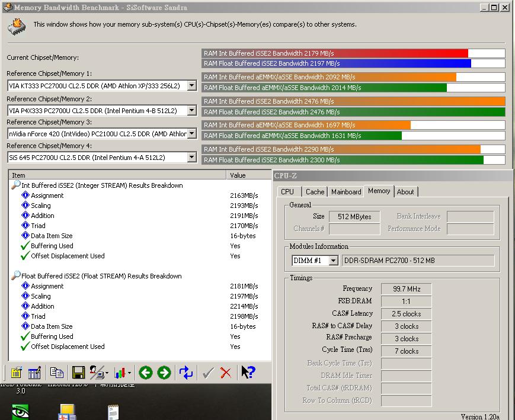
Task: Switch to the Cache tab in CPU-Z
Action: (x=315, y=192)
